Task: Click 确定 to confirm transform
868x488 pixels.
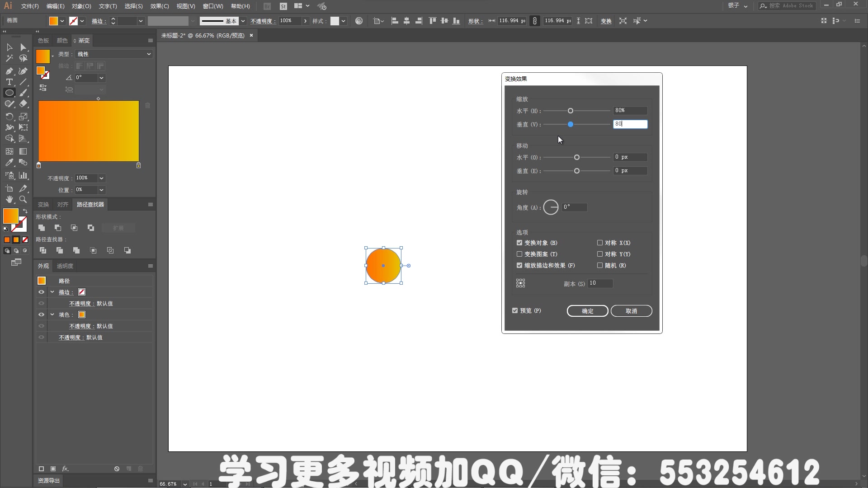Action: [x=588, y=310]
